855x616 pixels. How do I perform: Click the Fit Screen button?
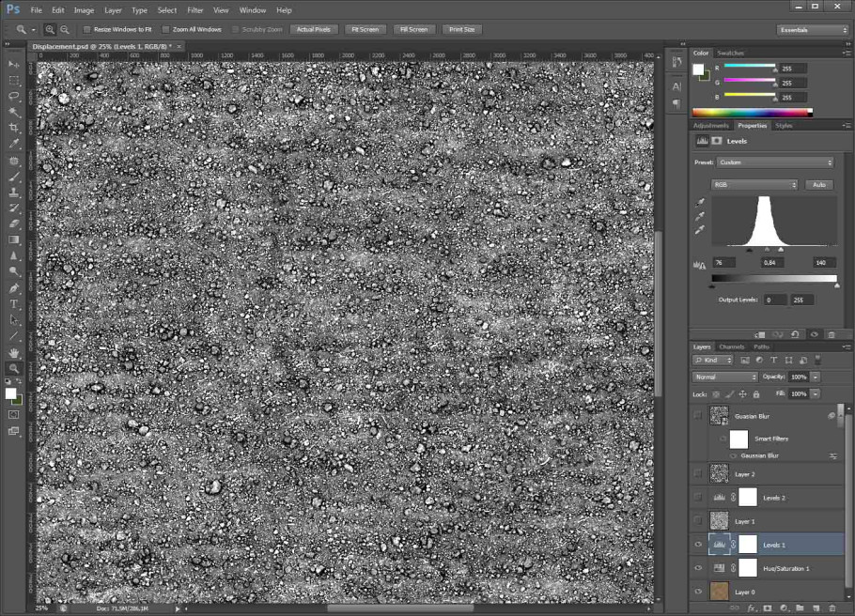pos(365,29)
